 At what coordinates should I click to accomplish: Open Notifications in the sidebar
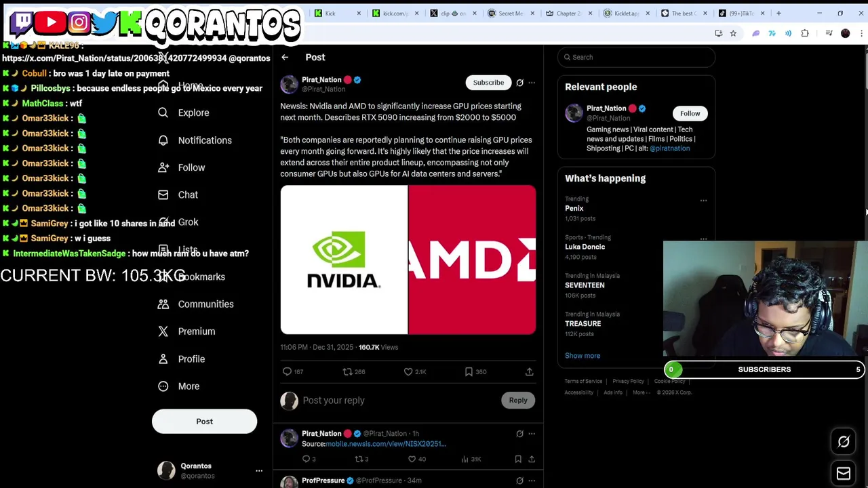(195, 140)
